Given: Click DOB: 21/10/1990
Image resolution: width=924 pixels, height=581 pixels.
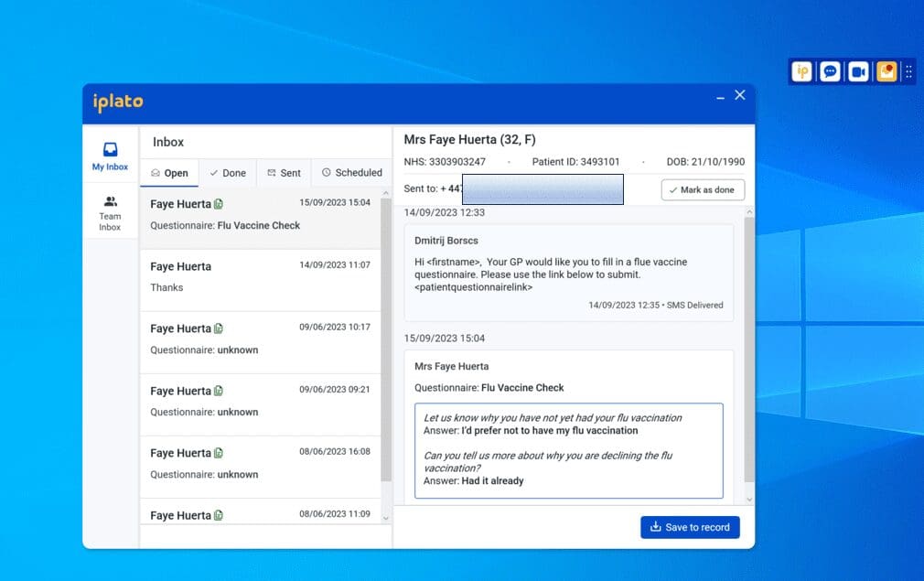Looking at the screenshot, I should tap(705, 161).
